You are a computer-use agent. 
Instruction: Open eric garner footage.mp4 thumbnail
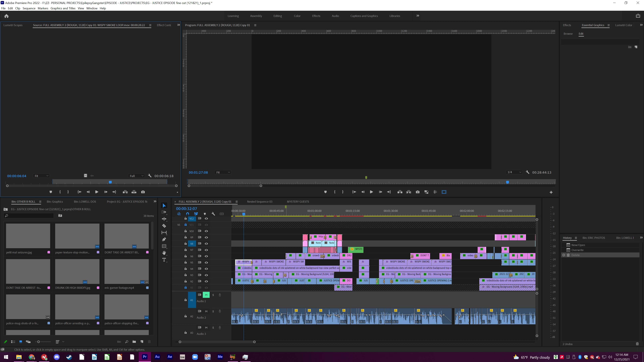[126, 271]
